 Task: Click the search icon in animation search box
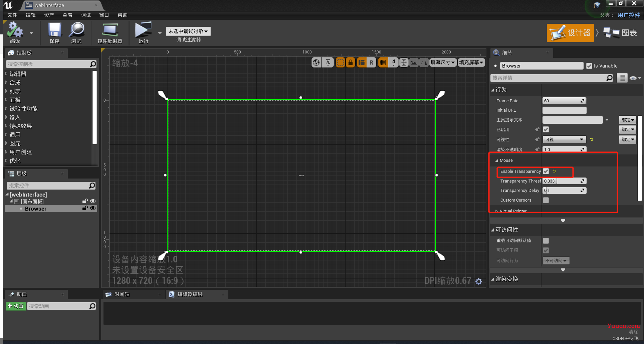click(92, 306)
